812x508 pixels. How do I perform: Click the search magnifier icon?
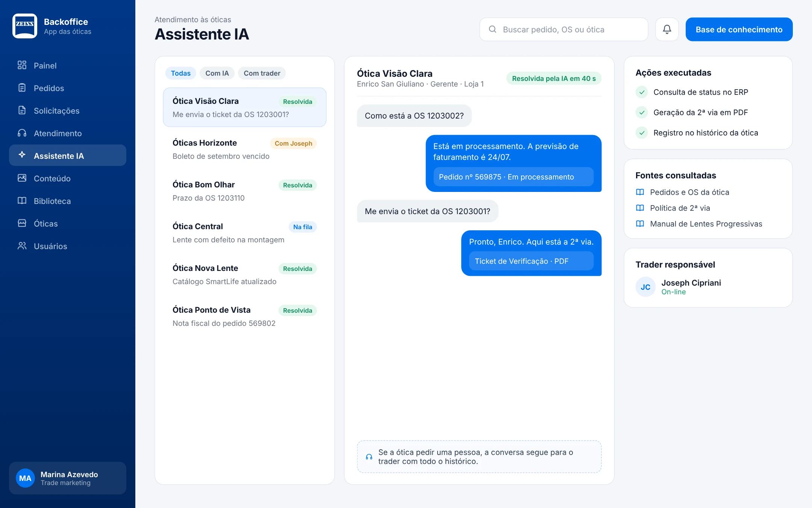pos(492,29)
